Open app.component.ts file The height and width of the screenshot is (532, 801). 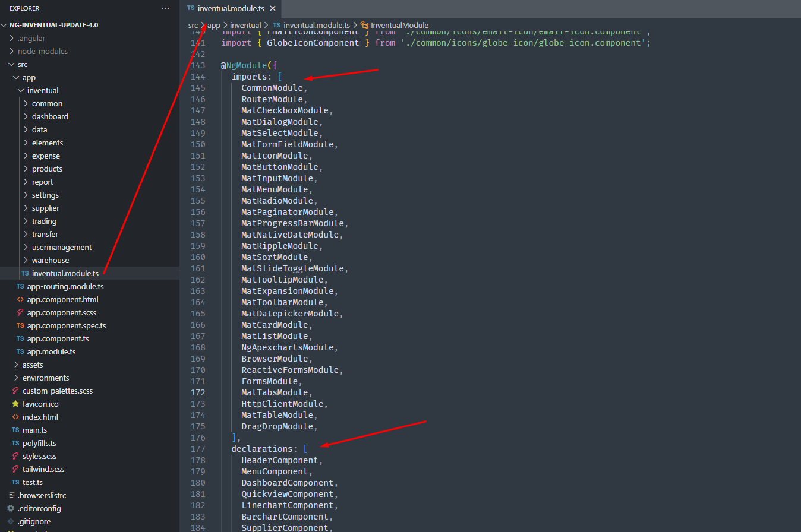pos(89,338)
